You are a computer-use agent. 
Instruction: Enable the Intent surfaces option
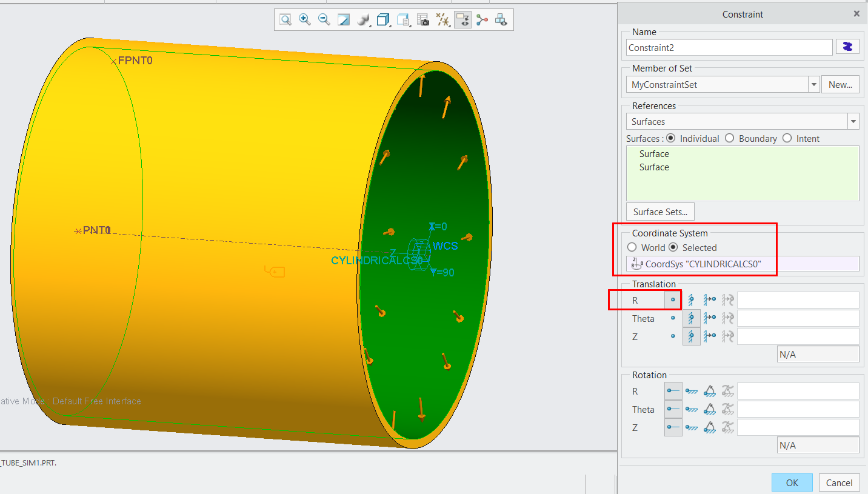point(787,138)
